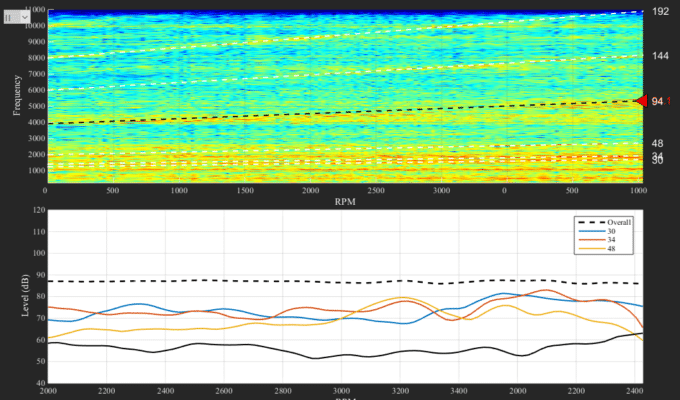Click the 3200 tick on lower RPM axis
This screenshot has height=400, width=680.
(x=401, y=392)
